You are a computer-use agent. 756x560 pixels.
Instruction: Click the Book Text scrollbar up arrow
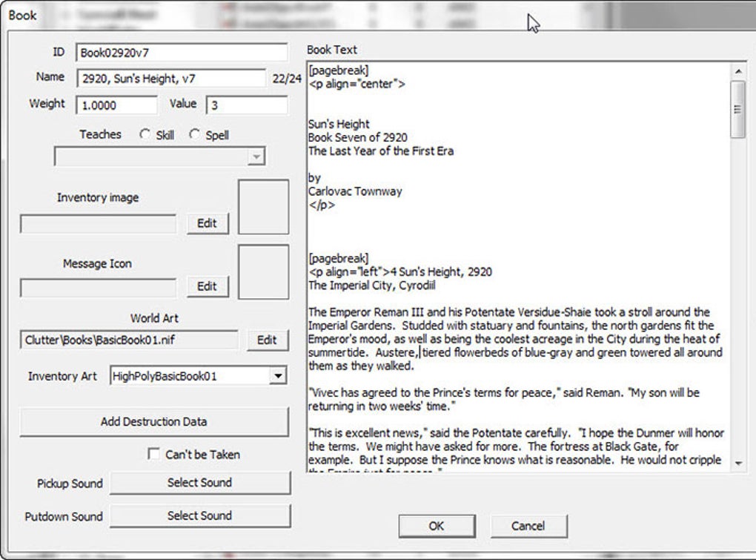[x=738, y=71]
